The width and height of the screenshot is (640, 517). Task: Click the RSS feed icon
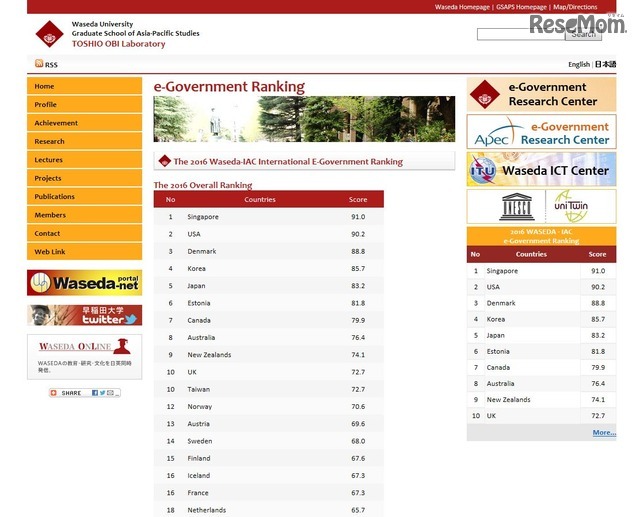click(39, 63)
